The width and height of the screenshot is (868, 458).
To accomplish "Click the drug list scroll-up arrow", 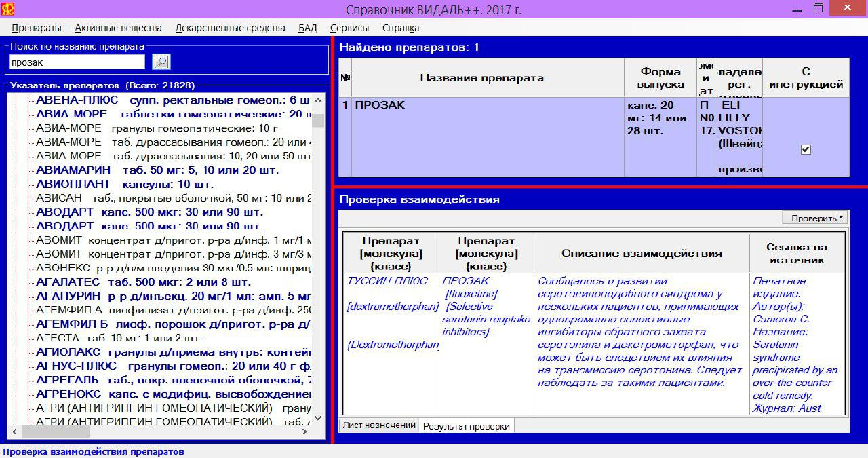I will (317, 100).
